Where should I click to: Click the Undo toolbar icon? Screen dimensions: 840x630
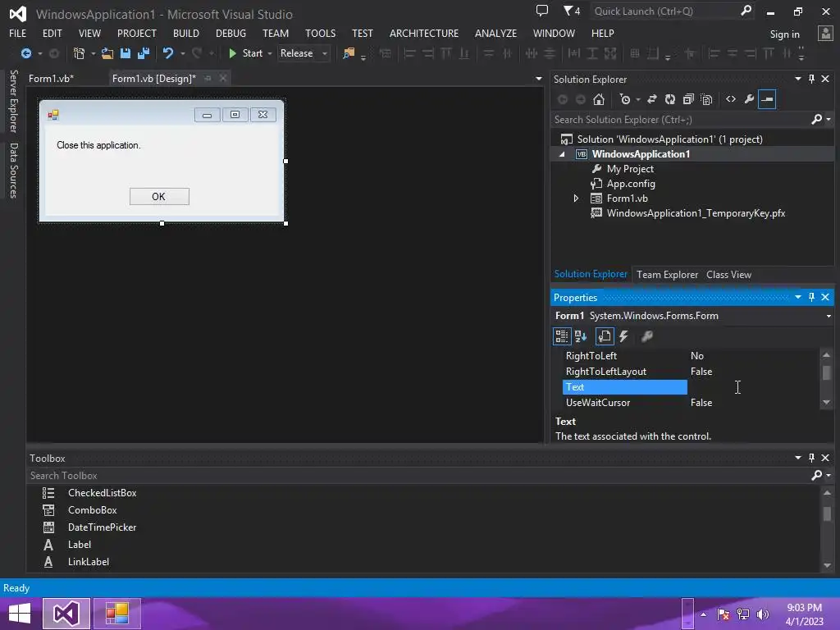(168, 53)
